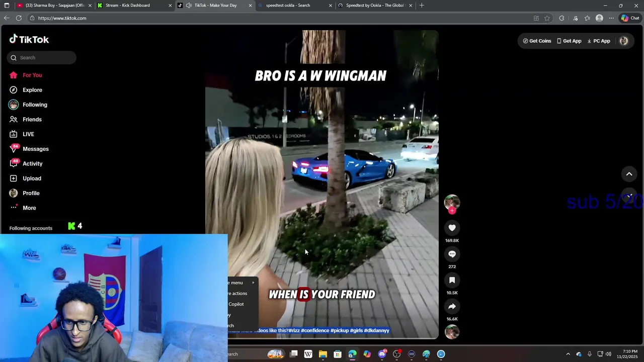Viewport: 644px width, 362px height.
Task: Mute the TikTok tab speaker icon
Action: point(188,6)
